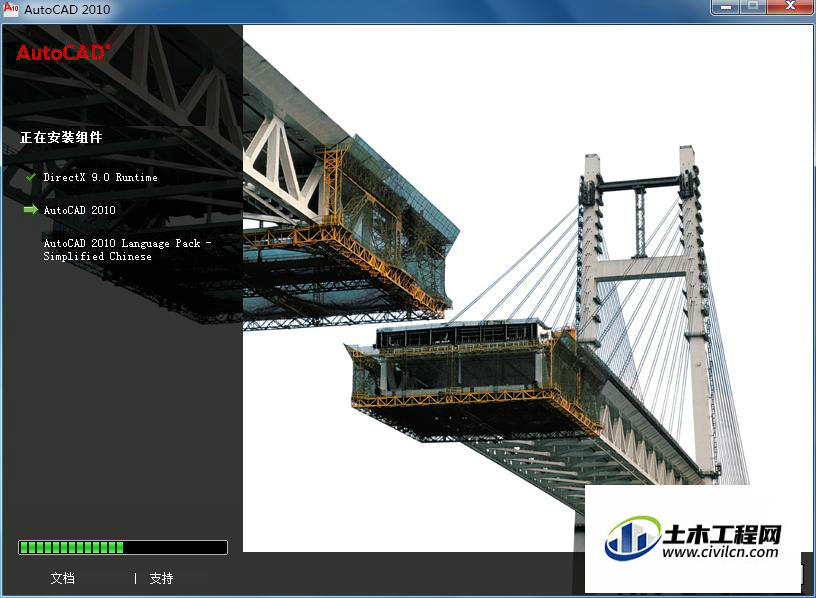Click the red AutoCAD logo

[63, 53]
